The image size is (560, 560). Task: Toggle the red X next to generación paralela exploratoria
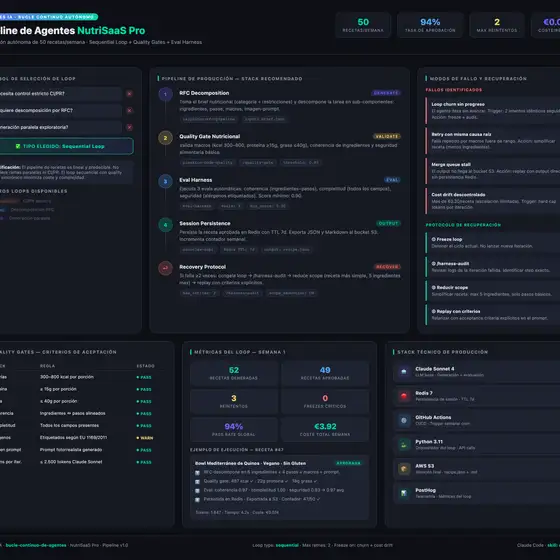[129, 127]
